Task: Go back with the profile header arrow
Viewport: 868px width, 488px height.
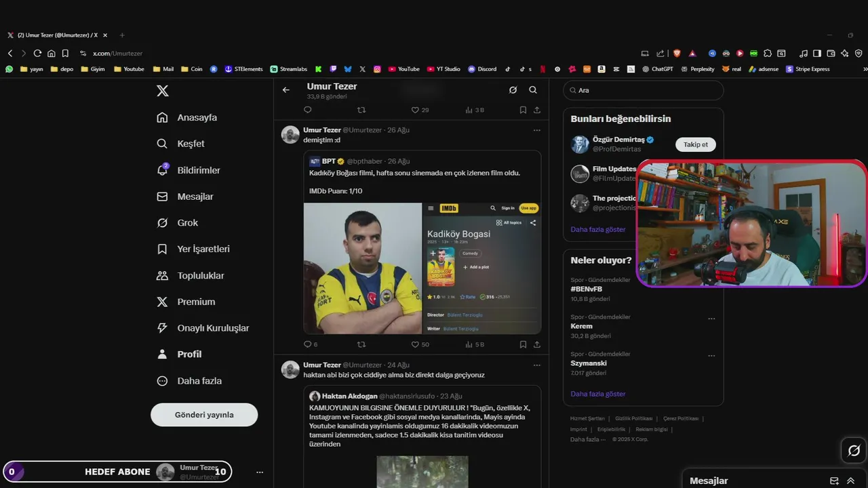Action: click(286, 89)
